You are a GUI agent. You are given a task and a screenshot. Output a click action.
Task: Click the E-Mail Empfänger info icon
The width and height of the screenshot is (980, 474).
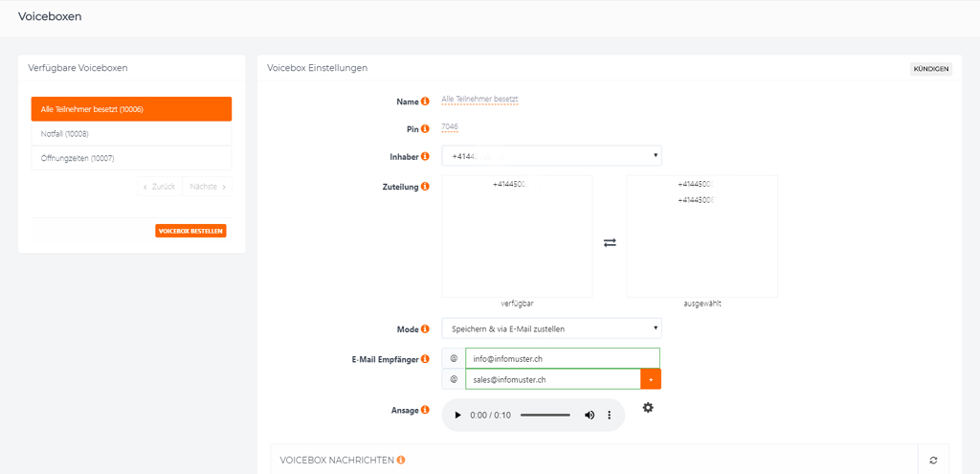coord(425,359)
